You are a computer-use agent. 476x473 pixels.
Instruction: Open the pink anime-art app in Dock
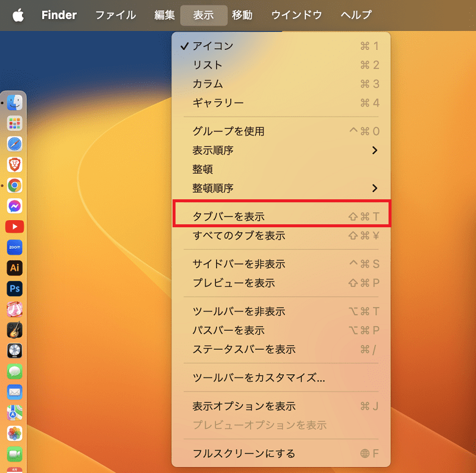[x=14, y=309]
